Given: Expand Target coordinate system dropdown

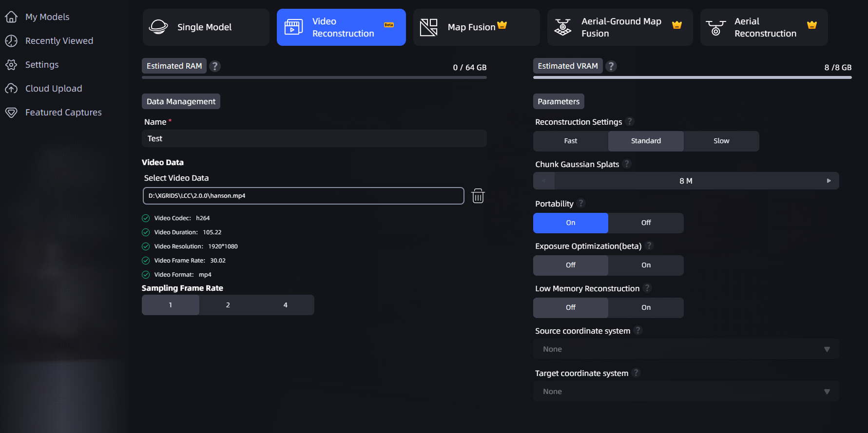Looking at the screenshot, I should point(686,392).
